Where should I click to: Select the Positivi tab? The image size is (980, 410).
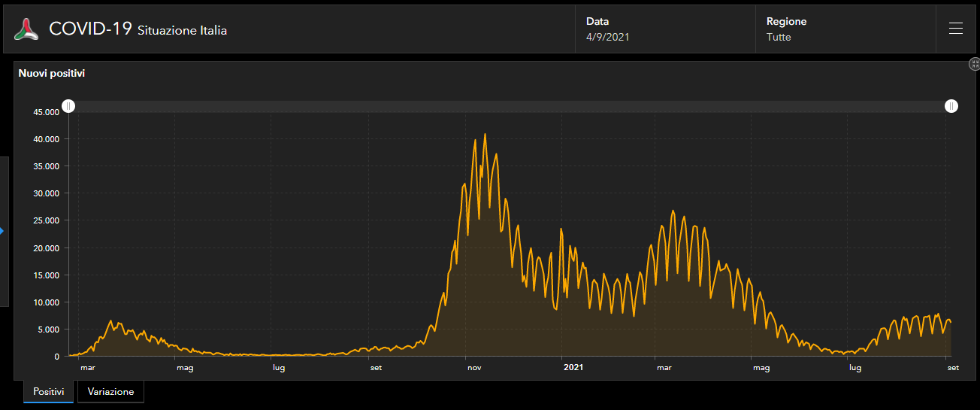[48, 392]
